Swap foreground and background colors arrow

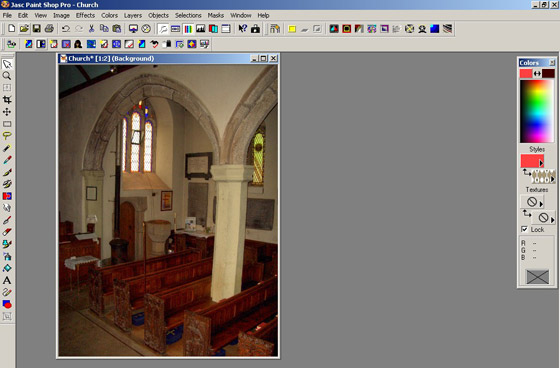click(x=537, y=74)
